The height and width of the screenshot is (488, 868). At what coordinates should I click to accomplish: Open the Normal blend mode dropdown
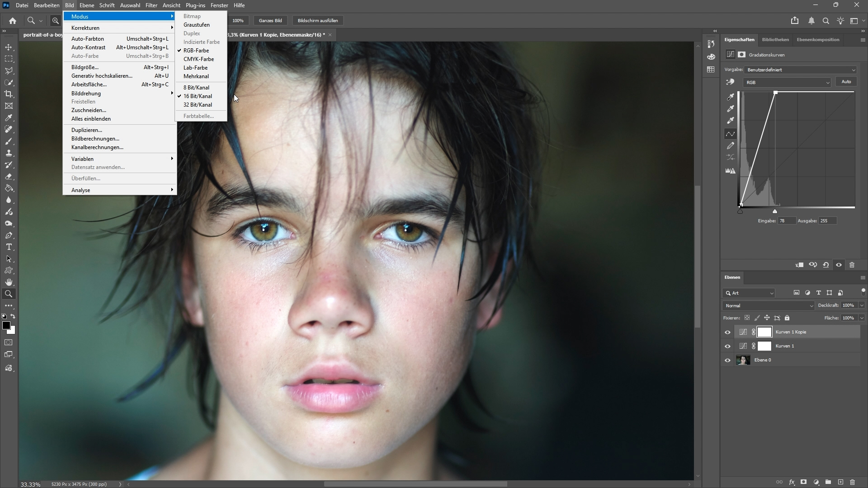768,306
